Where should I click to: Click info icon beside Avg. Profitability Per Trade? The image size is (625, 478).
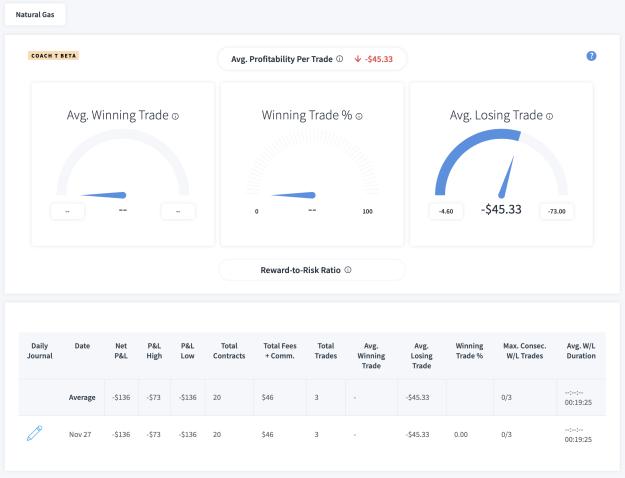click(x=340, y=59)
